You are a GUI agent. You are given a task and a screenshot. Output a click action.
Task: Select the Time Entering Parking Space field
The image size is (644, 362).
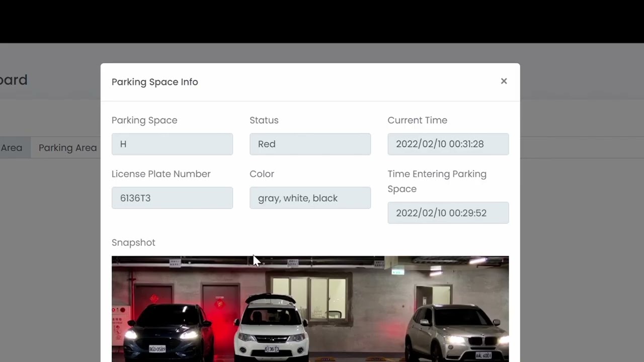click(x=448, y=213)
